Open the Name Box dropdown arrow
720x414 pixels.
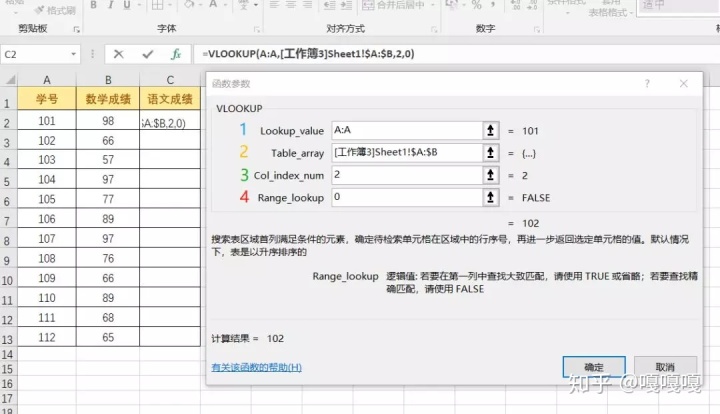(73, 54)
